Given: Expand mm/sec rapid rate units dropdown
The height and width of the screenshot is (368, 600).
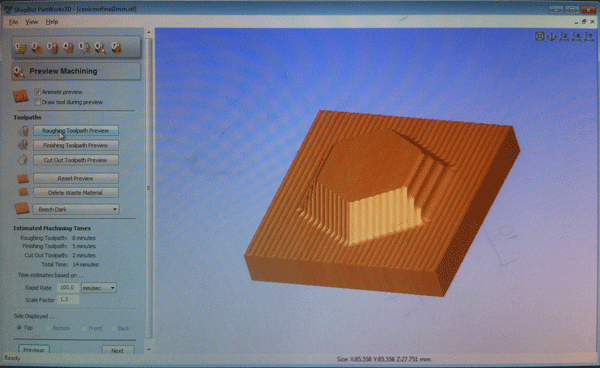Looking at the screenshot, I should click(99, 288).
